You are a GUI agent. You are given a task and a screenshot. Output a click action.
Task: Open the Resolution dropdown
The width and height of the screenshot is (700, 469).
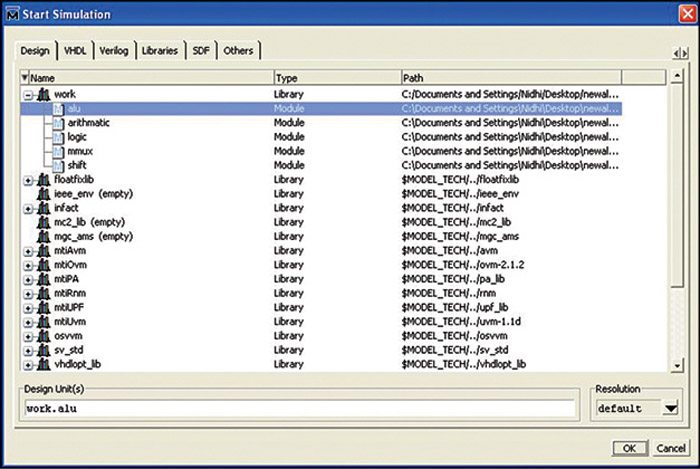(669, 408)
